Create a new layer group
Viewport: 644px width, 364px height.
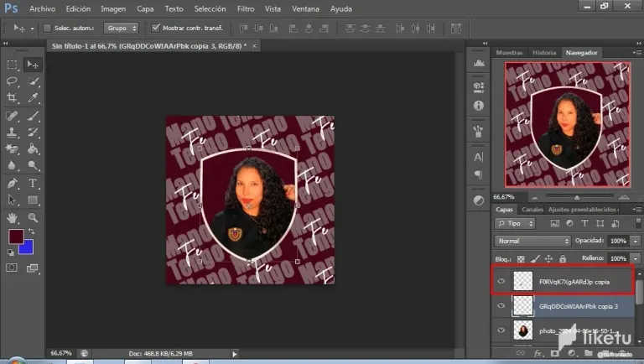589,353
